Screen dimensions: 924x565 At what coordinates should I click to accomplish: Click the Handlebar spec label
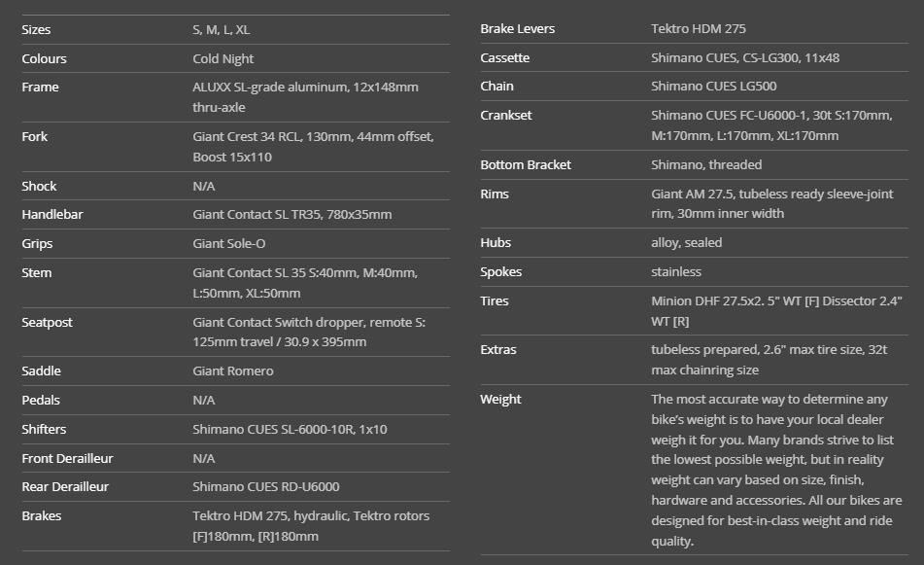[x=52, y=215]
